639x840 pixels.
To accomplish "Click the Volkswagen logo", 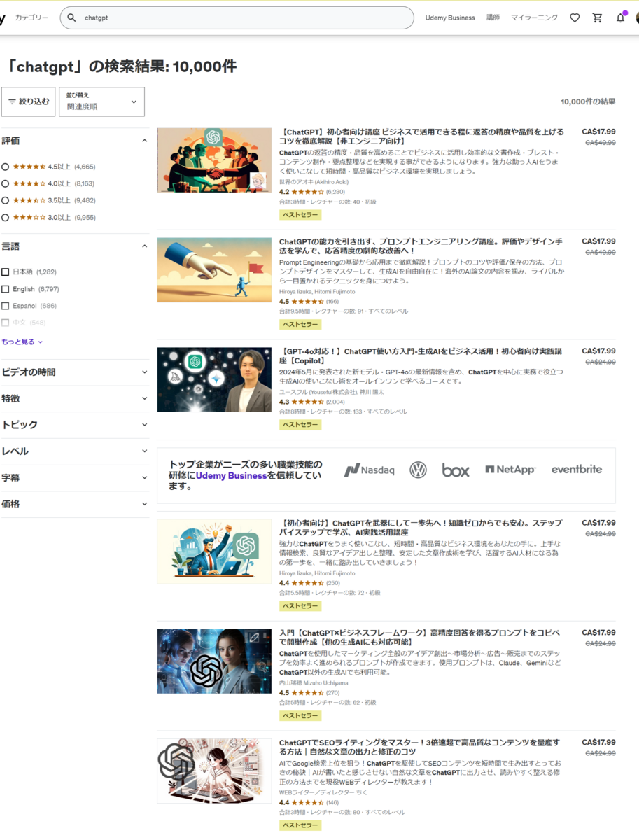I will pos(418,470).
